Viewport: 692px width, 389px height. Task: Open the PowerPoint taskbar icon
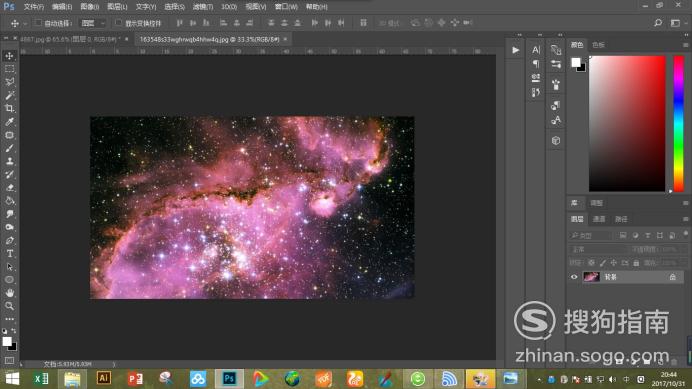pos(135,378)
